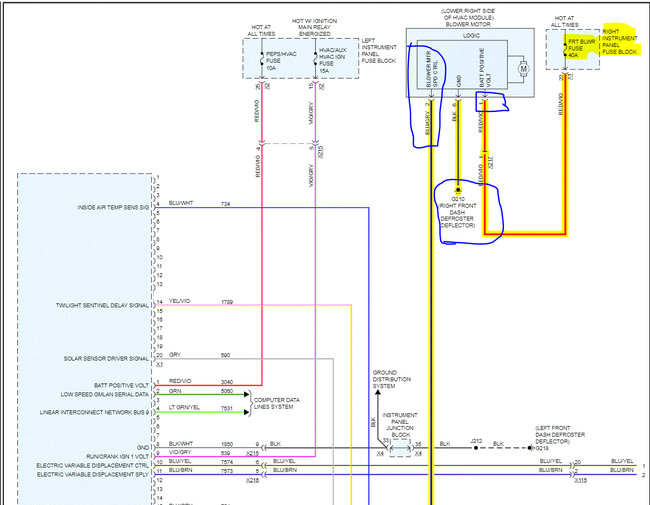Viewport: 650px width, 505px height.
Task: Click the G210 ground label
Action: [x=458, y=199]
